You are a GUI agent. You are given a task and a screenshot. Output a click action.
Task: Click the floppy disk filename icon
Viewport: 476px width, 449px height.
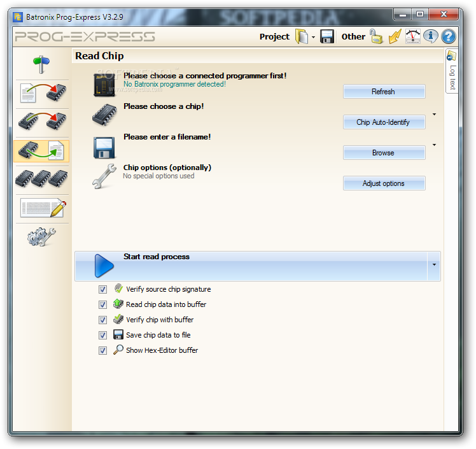point(104,148)
